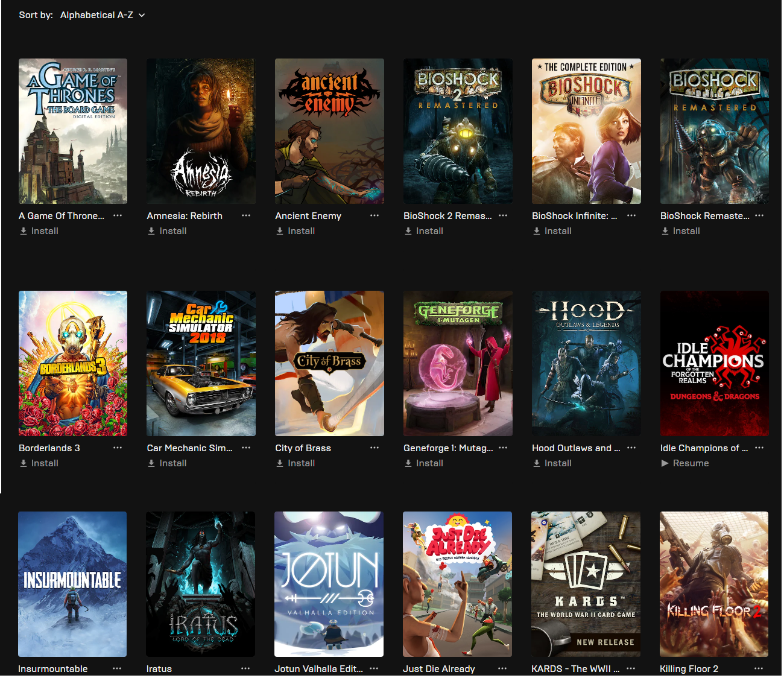
Task: Install BioShock Infinite Complete Edition
Action: 552,231
